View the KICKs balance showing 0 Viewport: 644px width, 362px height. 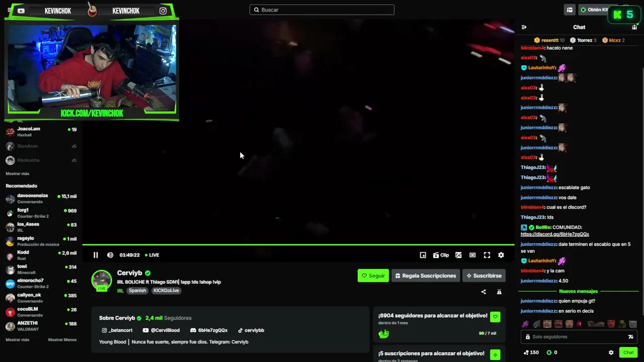552,352
